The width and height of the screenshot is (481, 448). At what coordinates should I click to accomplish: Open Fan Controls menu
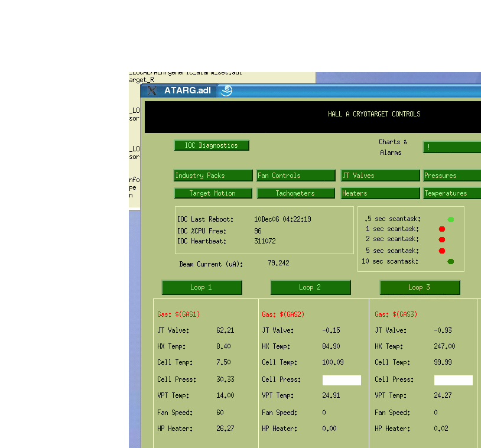[x=295, y=176]
